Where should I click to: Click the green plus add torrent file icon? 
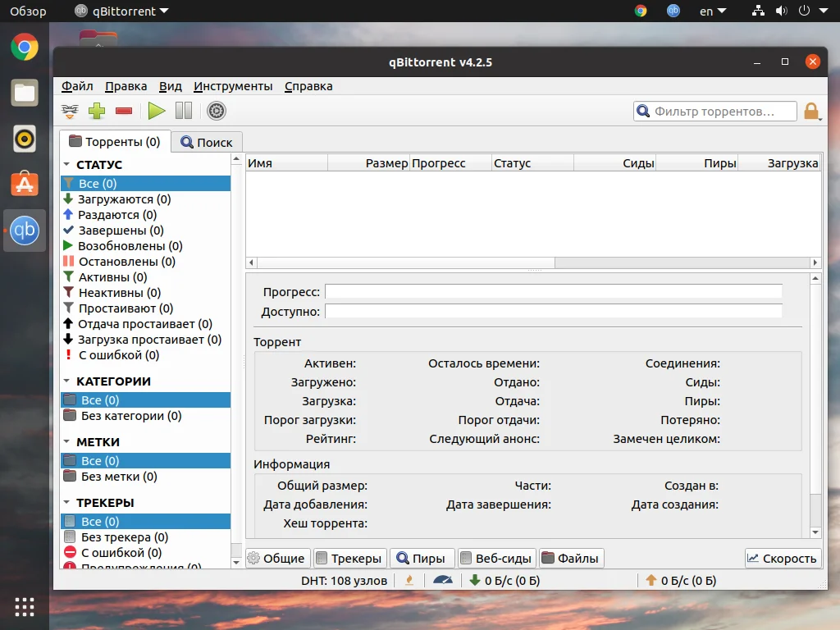[x=97, y=111]
